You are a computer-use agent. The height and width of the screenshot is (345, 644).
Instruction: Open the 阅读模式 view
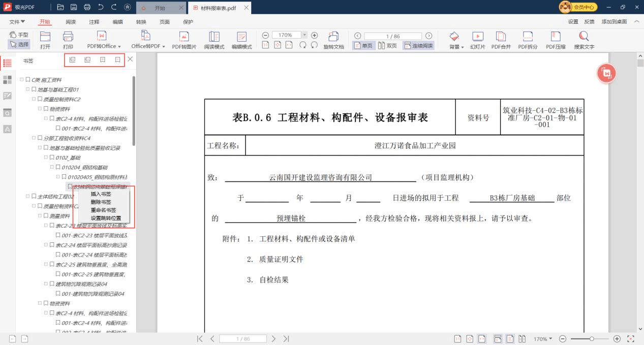tap(214, 39)
